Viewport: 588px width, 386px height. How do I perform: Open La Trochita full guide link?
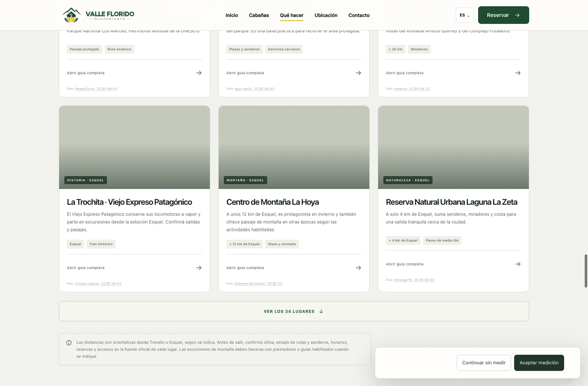pos(86,268)
